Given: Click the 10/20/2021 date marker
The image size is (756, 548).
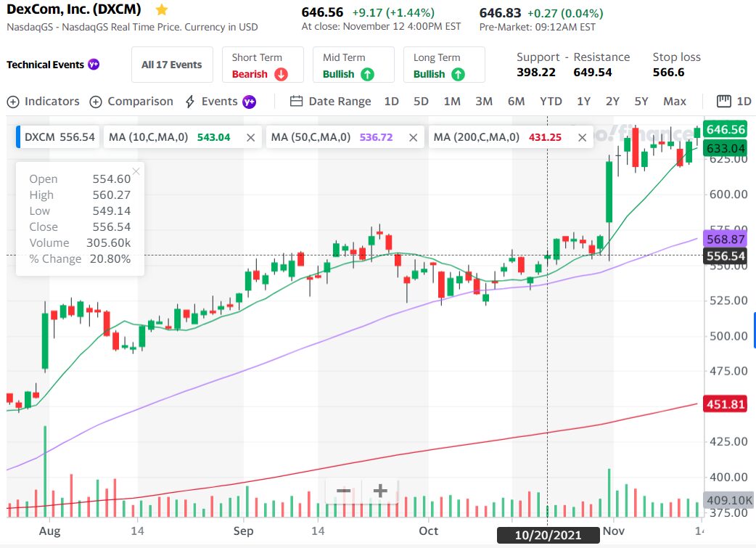Looking at the screenshot, I should coord(548,535).
